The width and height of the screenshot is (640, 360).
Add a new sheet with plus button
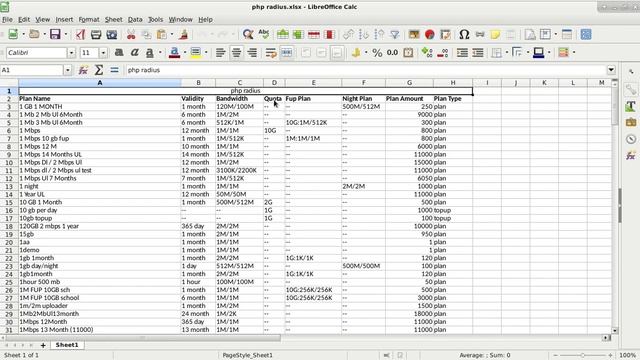(43, 345)
